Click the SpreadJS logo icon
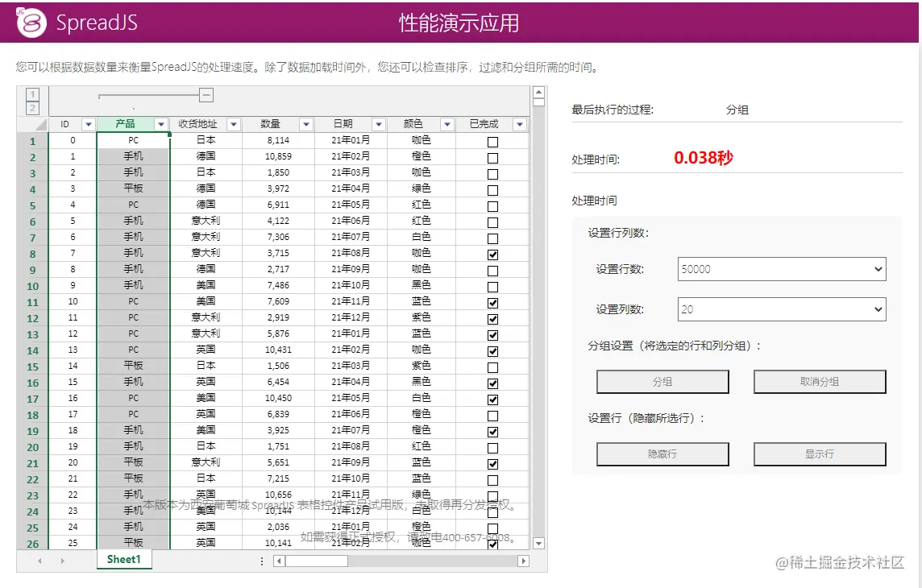922x588 pixels. [31, 23]
